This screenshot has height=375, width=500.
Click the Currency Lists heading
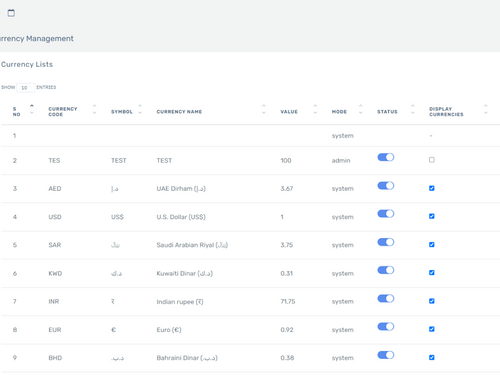click(x=27, y=64)
